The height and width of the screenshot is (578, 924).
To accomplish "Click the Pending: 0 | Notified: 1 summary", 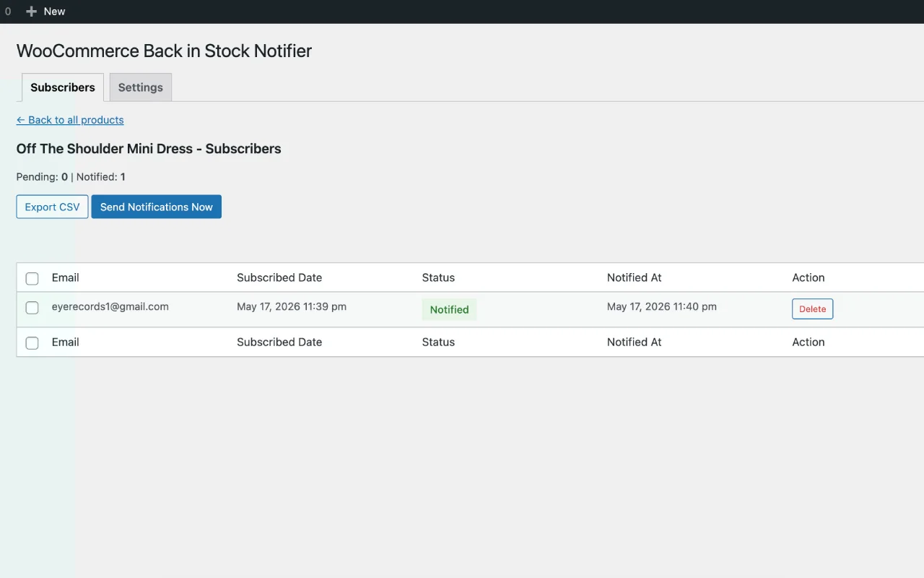I will pyautogui.click(x=71, y=176).
